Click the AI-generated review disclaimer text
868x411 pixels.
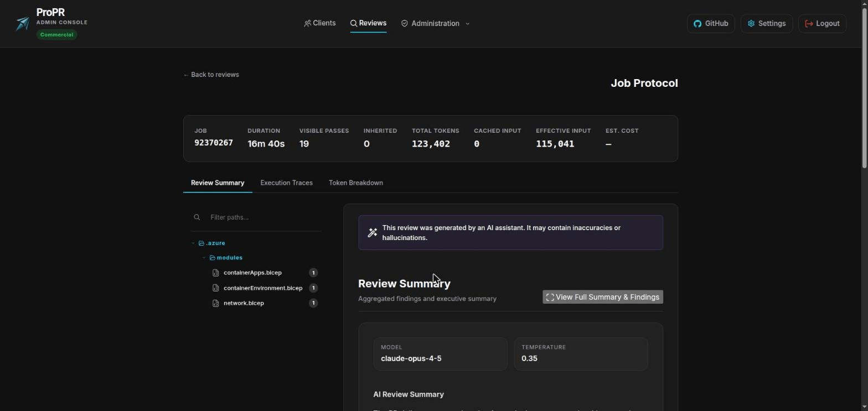pyautogui.click(x=502, y=233)
